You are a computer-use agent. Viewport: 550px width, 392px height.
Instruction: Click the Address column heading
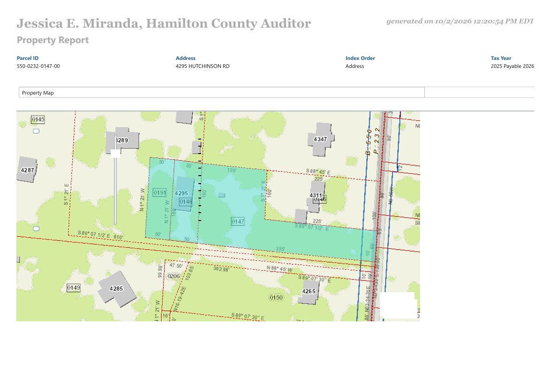pyautogui.click(x=186, y=58)
